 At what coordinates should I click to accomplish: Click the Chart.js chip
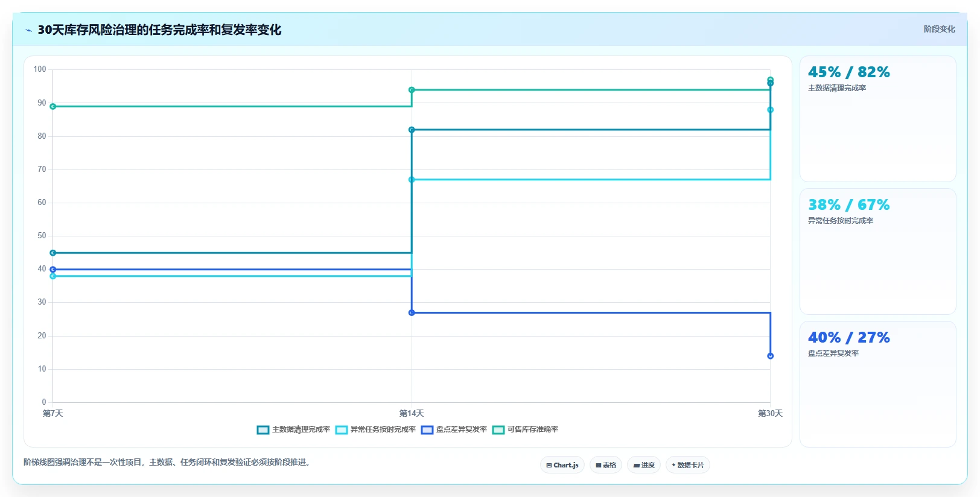click(562, 465)
